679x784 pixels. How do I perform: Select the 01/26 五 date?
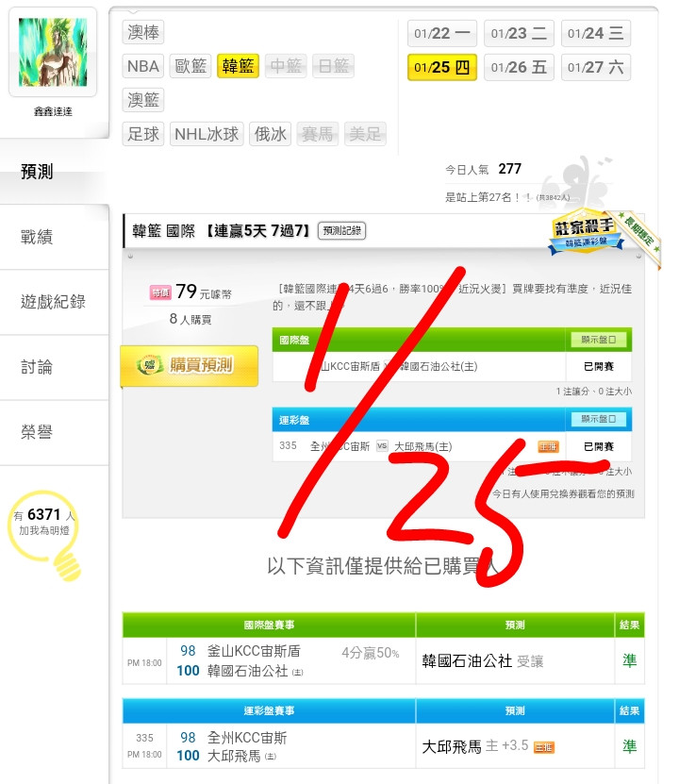tap(519, 67)
